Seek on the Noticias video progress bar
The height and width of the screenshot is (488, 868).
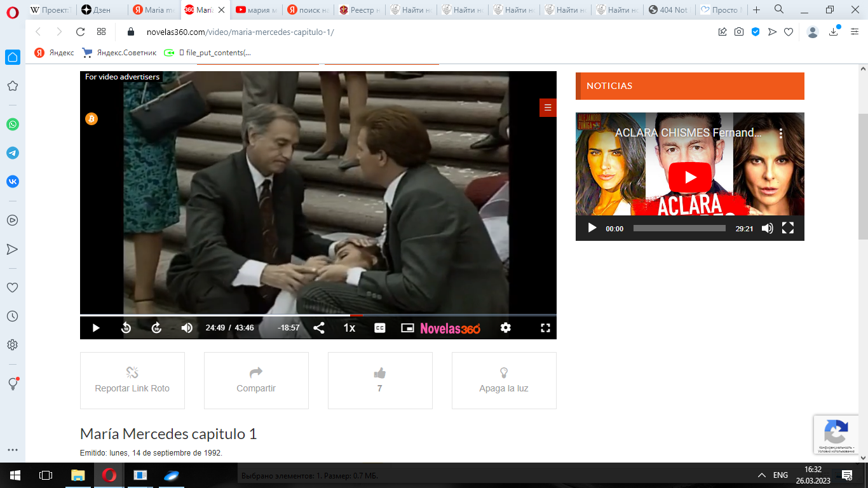click(x=679, y=228)
